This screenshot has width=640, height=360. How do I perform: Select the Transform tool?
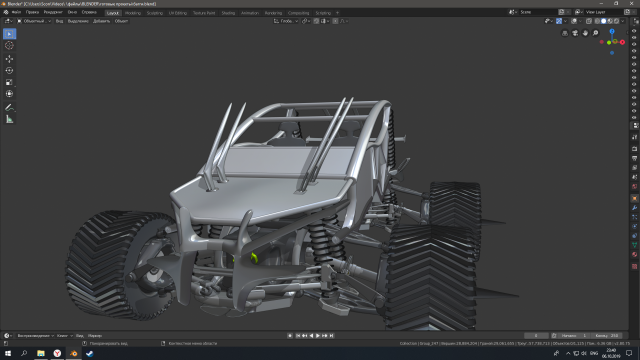(x=9, y=94)
